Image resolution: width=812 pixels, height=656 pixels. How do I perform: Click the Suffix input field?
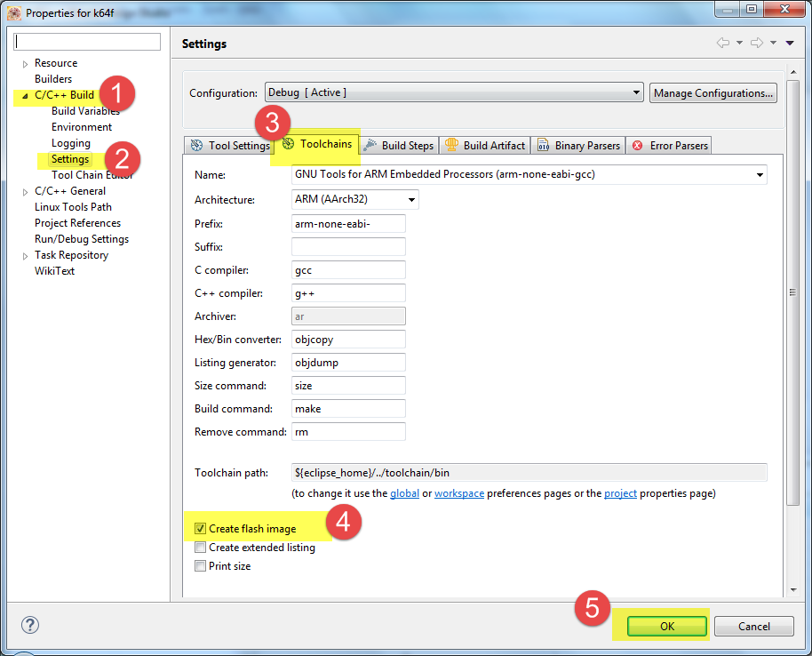[x=348, y=246]
